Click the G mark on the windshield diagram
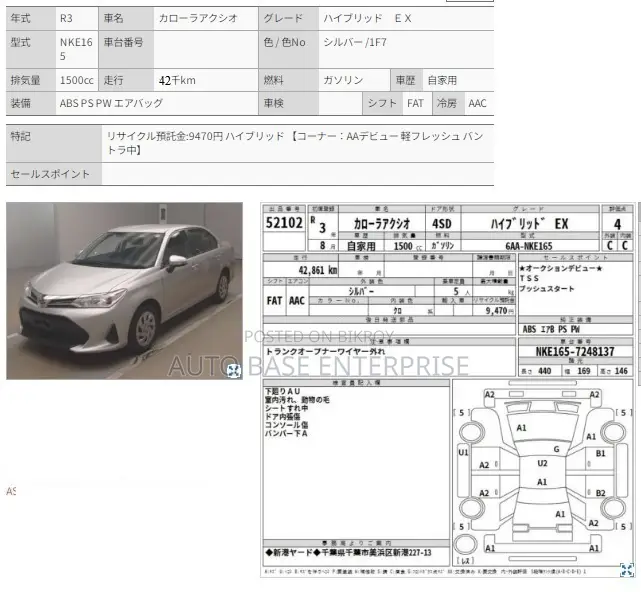Image resolution: width=641 pixels, height=592 pixels. click(x=556, y=449)
